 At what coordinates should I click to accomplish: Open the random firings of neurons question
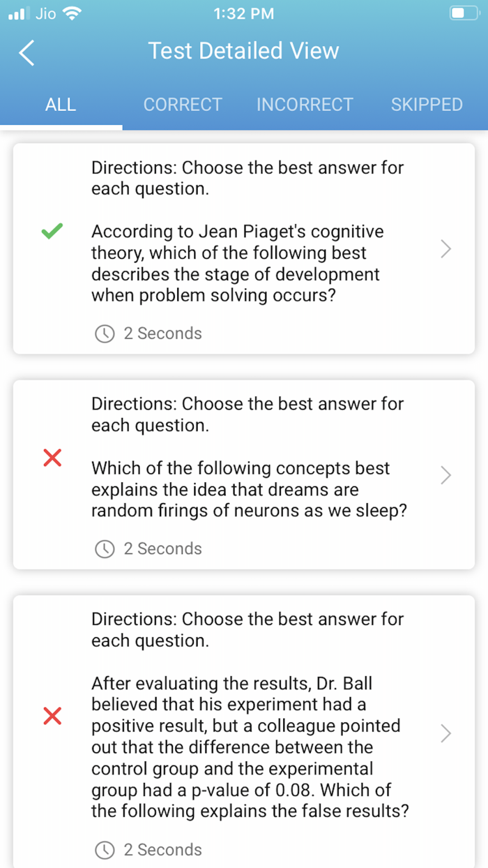tap(249, 489)
